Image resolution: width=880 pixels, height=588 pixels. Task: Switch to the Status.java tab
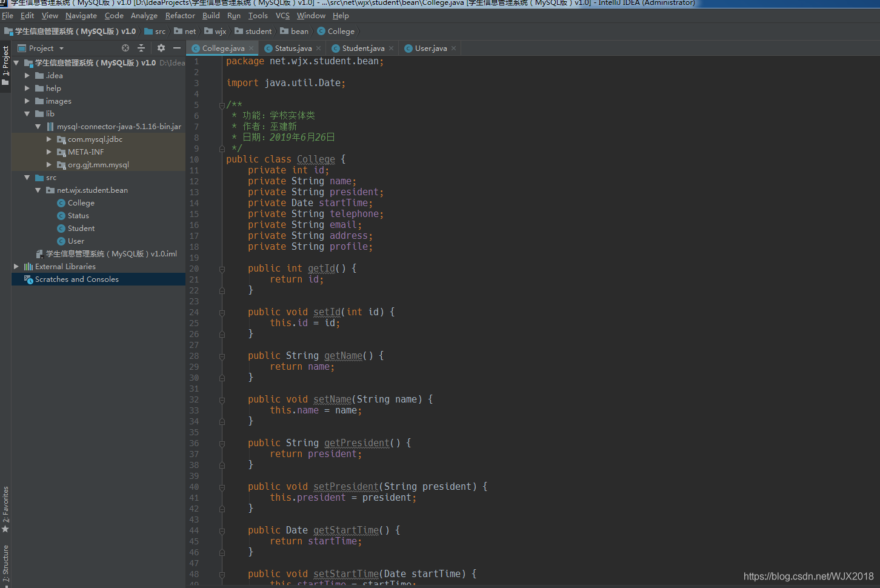coord(293,48)
